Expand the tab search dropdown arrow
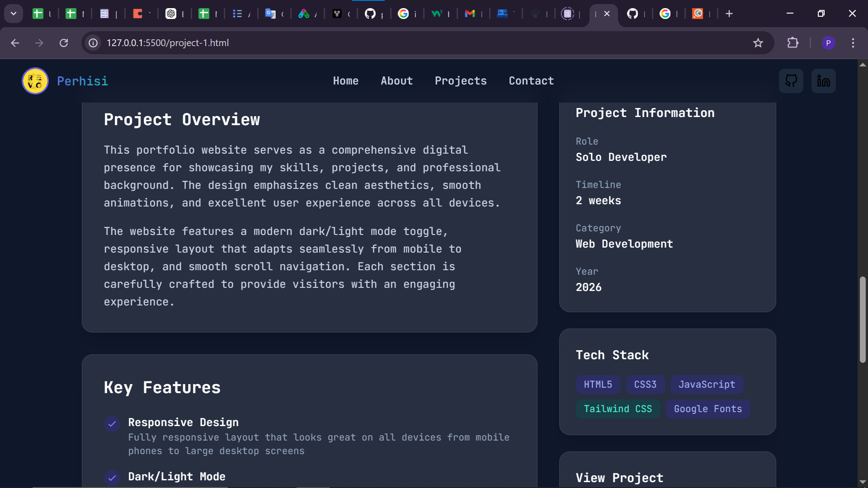868x488 pixels. point(14,14)
